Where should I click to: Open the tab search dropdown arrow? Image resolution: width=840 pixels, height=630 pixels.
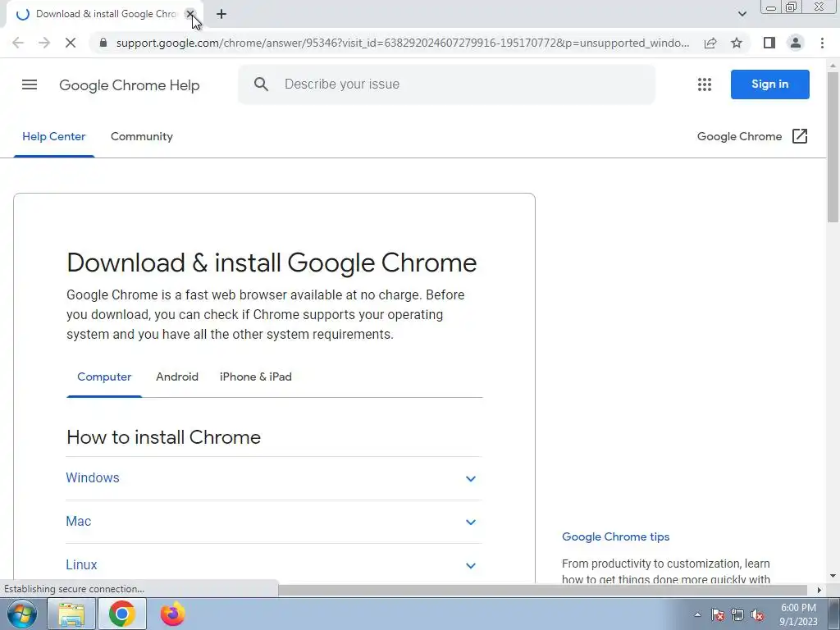tap(742, 14)
